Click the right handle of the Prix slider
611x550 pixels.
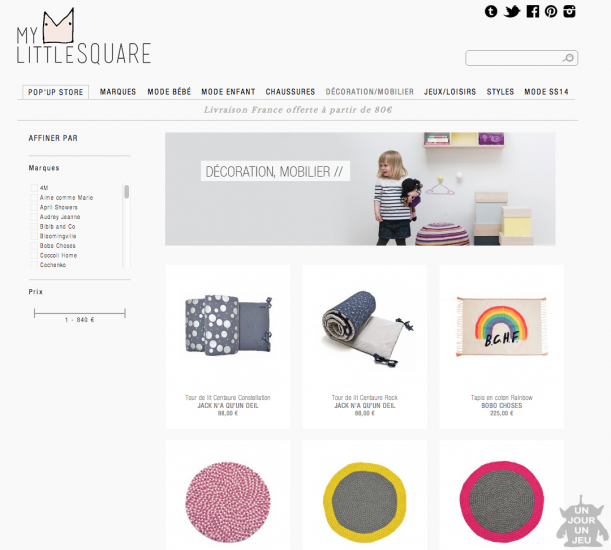125,313
